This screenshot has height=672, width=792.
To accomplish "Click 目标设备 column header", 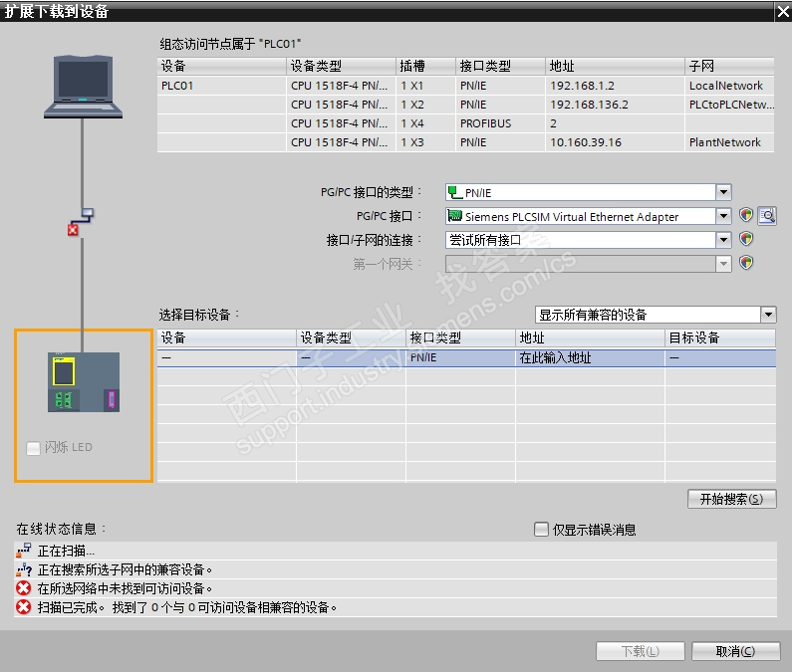I will 720,337.
